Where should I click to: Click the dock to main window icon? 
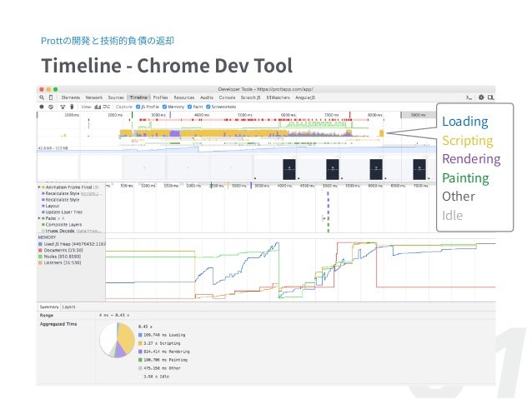pyautogui.click(x=491, y=97)
